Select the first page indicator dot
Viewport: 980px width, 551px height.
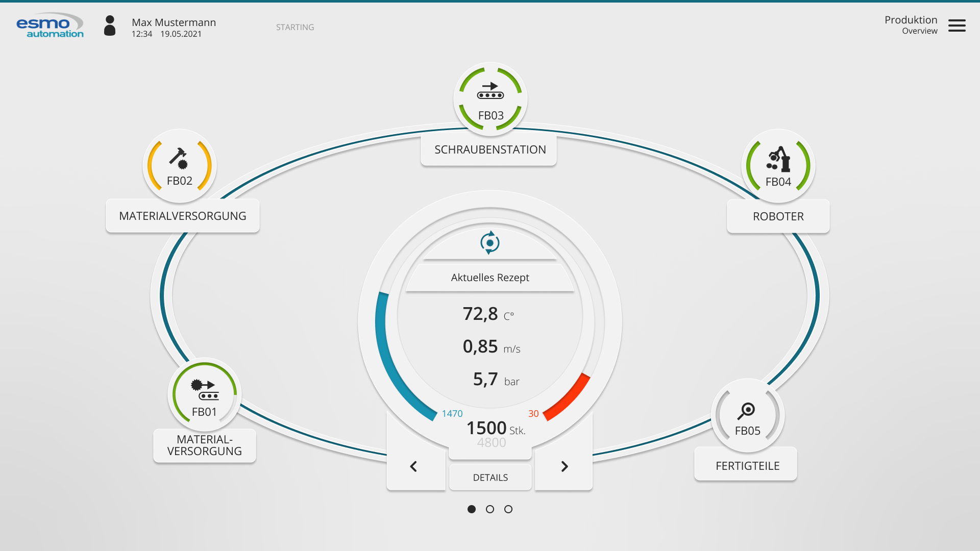472,509
